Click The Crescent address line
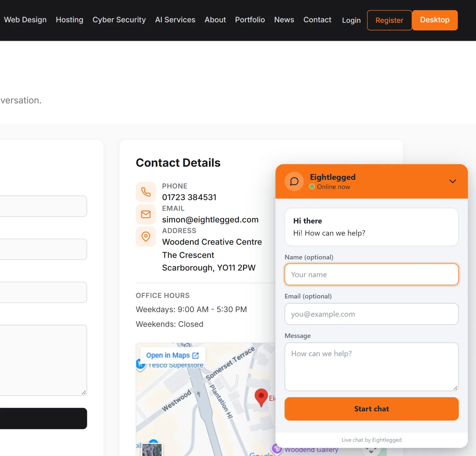This screenshot has height=456, width=476. coord(188,255)
